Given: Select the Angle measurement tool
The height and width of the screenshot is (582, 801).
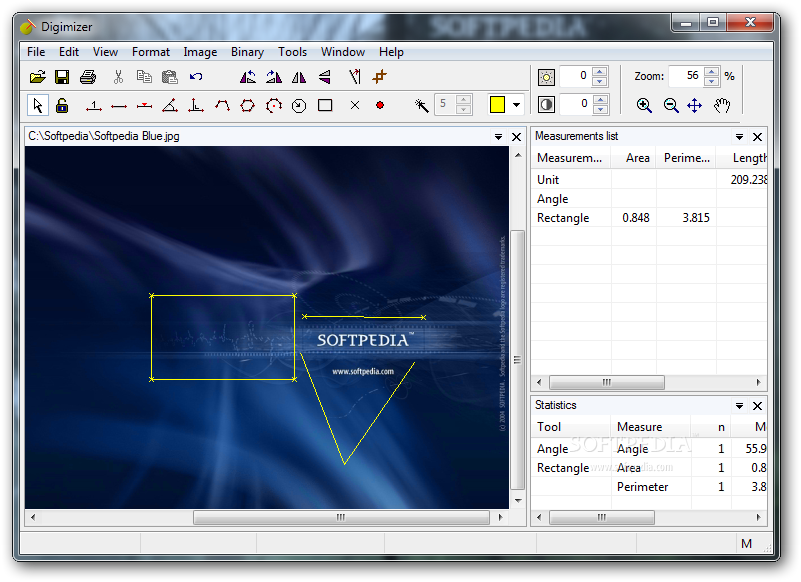Looking at the screenshot, I should tap(170, 105).
